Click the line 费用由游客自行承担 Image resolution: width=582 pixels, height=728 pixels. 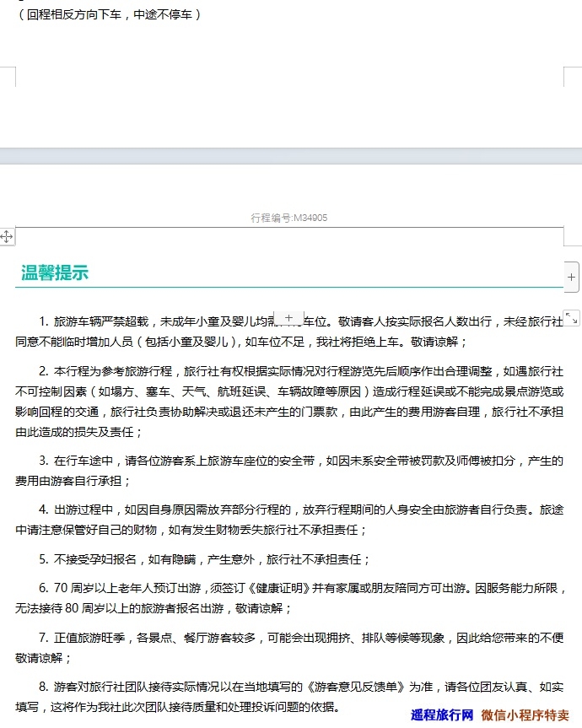tap(73, 481)
